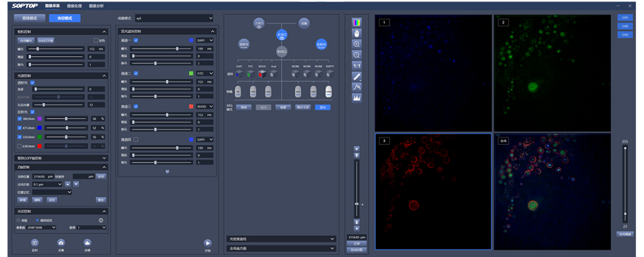Image resolution: width=644 pixels, height=257 pixels.
Task: Click the CH1 channel button
Action: pos(625,17)
